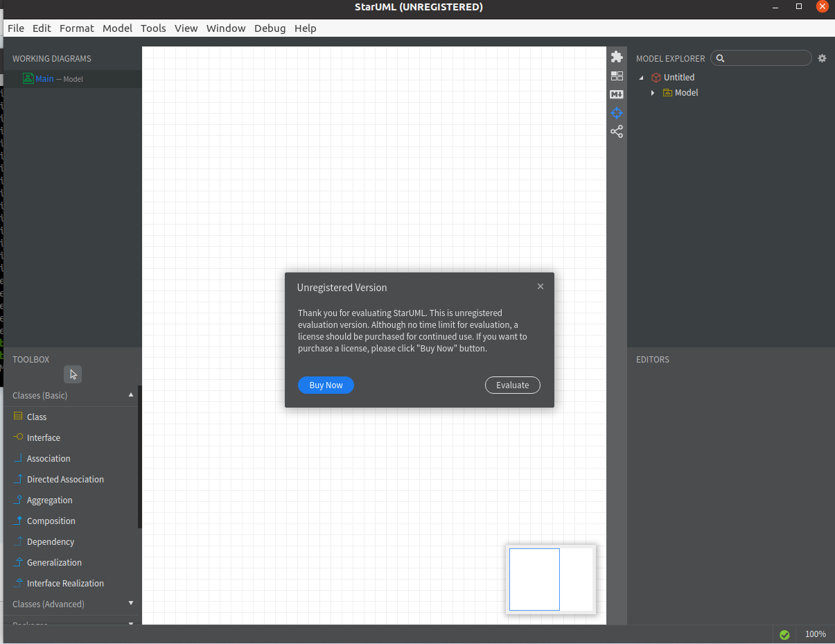The width and height of the screenshot is (835, 644).
Task: Click the minimap thumbnail on canvas
Action: pyautogui.click(x=551, y=580)
